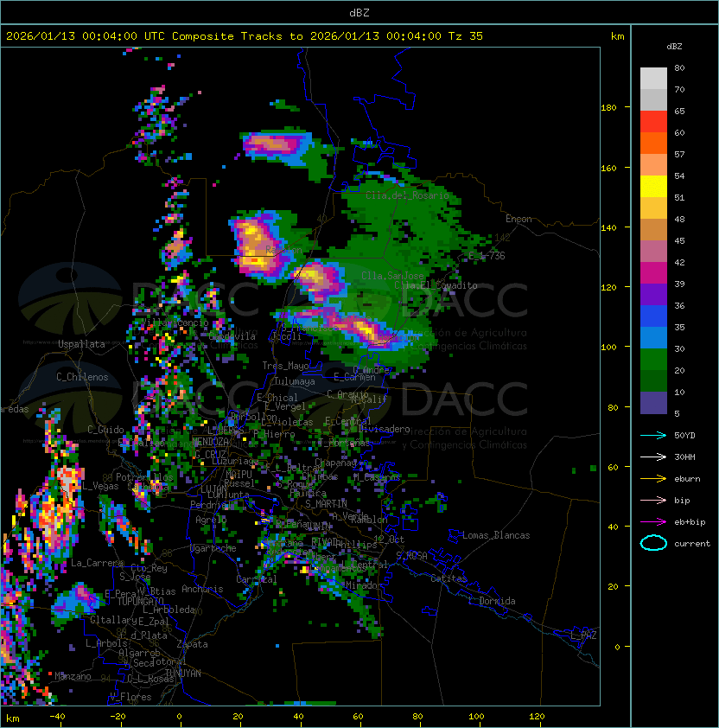
Task: Click the Agrelo place label
Action: 211,520
